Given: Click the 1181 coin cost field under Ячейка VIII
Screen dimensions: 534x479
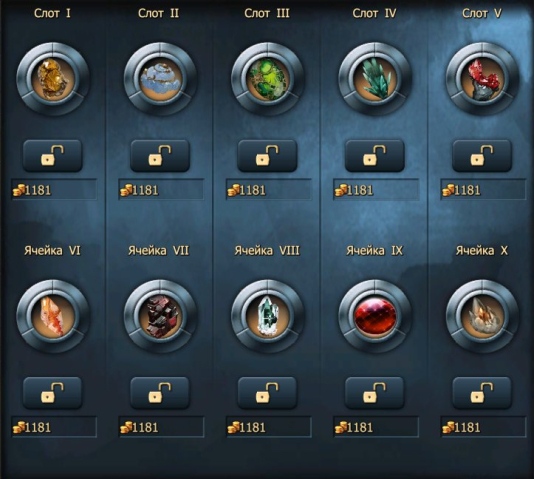Looking at the screenshot, I should coord(269,427).
